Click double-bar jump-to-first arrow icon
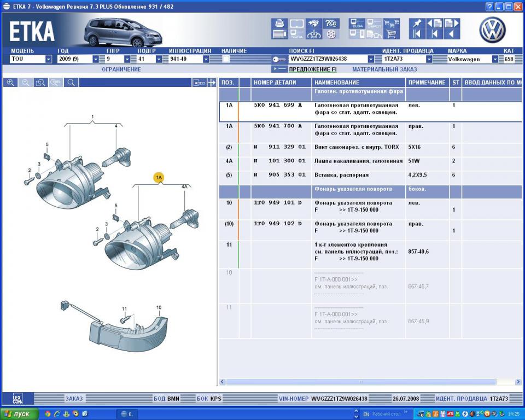The height and width of the screenshot is (420, 525). pyautogui.click(x=417, y=34)
